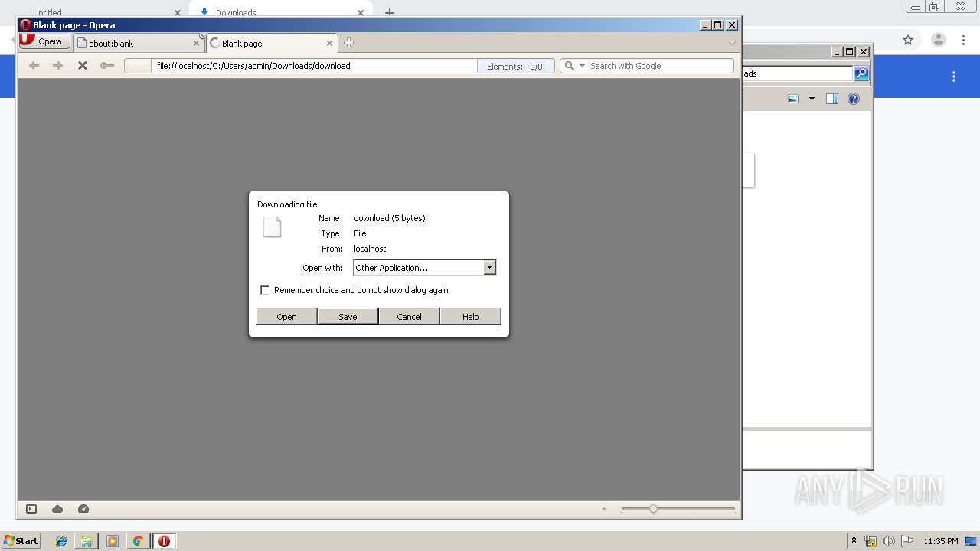Viewport: 980px width, 551px height.
Task: Expand the Open with application dropdown
Action: pos(490,267)
